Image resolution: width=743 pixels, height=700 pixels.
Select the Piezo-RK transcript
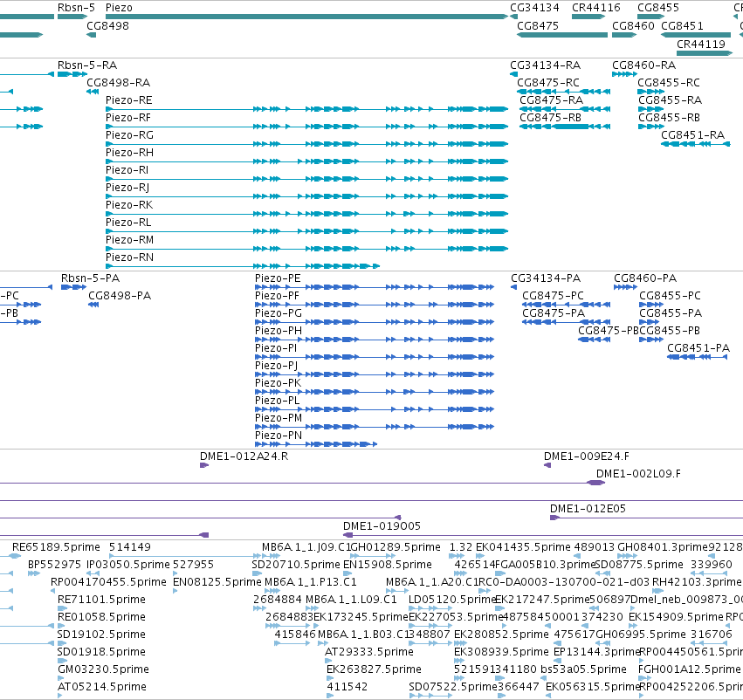(x=306, y=214)
